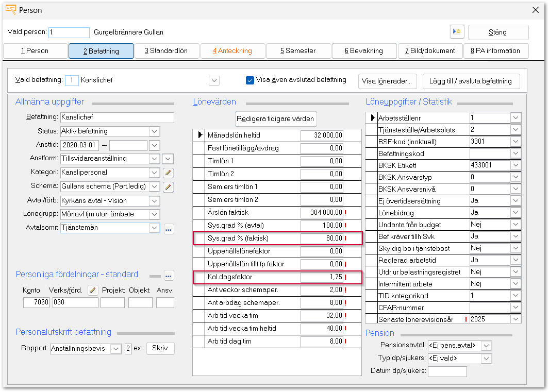The width and height of the screenshot is (549, 392).
Task: Uncheck Visa även avslutad befattning
Action: coord(250,80)
